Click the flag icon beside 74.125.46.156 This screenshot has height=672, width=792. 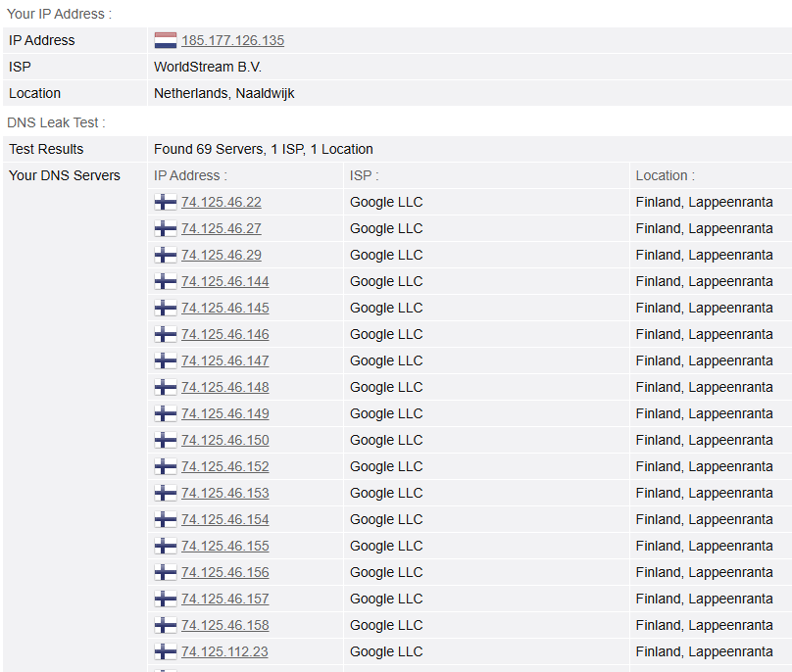pos(165,572)
